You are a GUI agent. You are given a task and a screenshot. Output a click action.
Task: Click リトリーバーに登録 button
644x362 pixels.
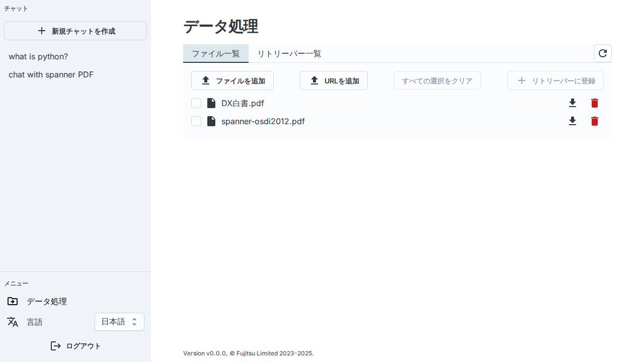[x=555, y=80]
